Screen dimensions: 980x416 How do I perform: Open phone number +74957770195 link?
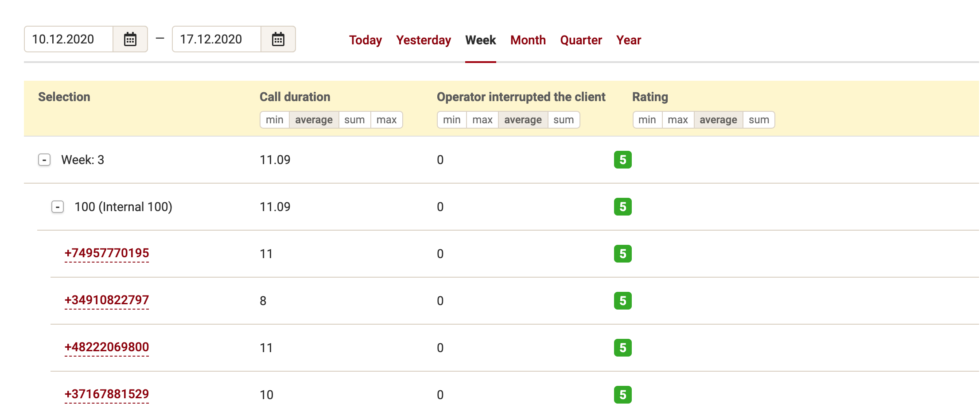(x=107, y=253)
